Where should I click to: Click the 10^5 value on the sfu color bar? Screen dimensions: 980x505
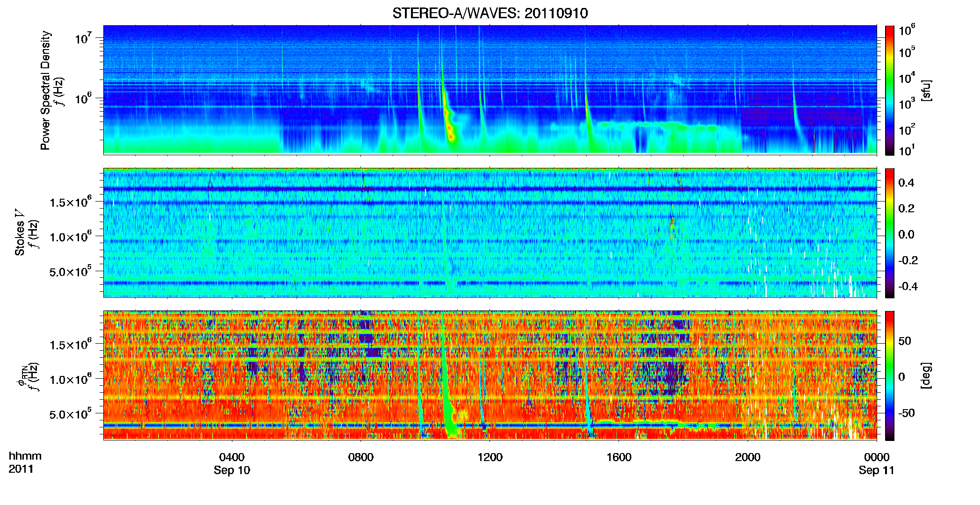click(x=907, y=52)
